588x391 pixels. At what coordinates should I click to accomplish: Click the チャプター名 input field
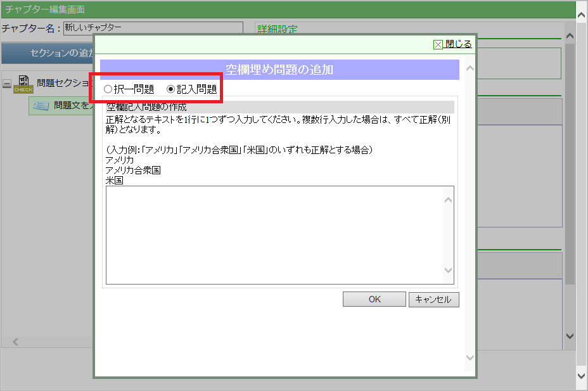pos(153,28)
